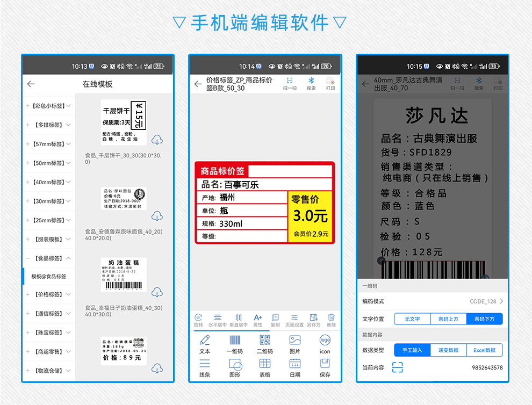Tap the 打印 printer icon in middle phone
Image resolution: width=532 pixels, height=405 pixels.
(x=330, y=83)
